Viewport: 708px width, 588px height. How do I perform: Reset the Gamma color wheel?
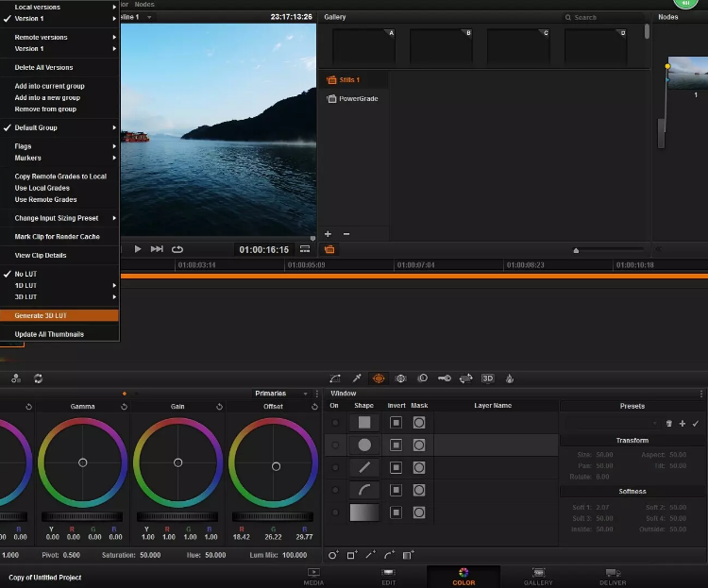[125, 407]
